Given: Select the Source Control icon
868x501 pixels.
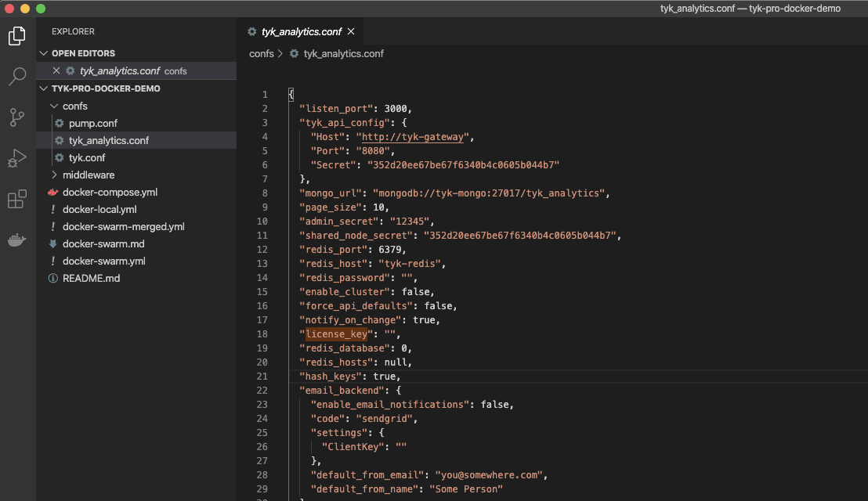Looking at the screenshot, I should (x=16, y=117).
